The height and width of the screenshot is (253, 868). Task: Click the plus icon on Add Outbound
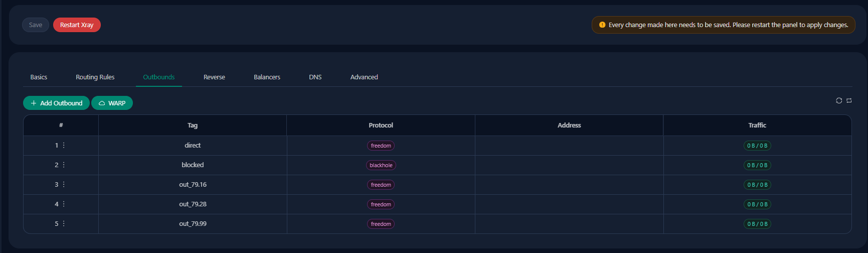tap(34, 103)
